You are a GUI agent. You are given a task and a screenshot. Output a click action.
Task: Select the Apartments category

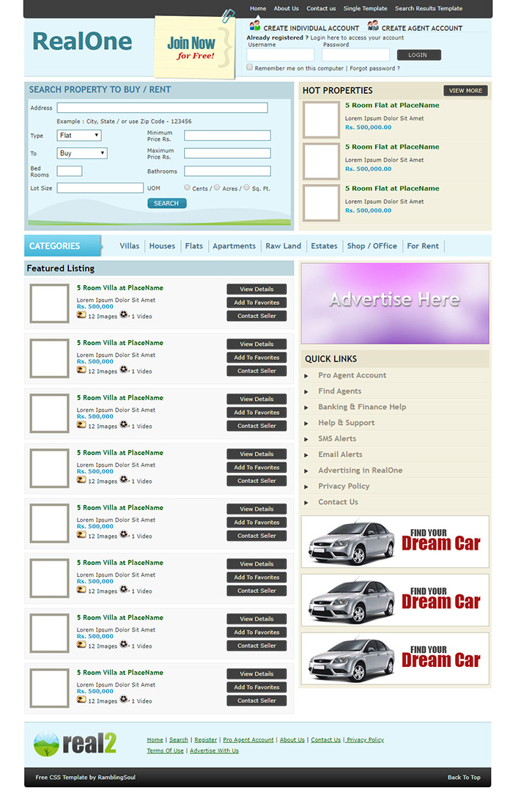(234, 246)
